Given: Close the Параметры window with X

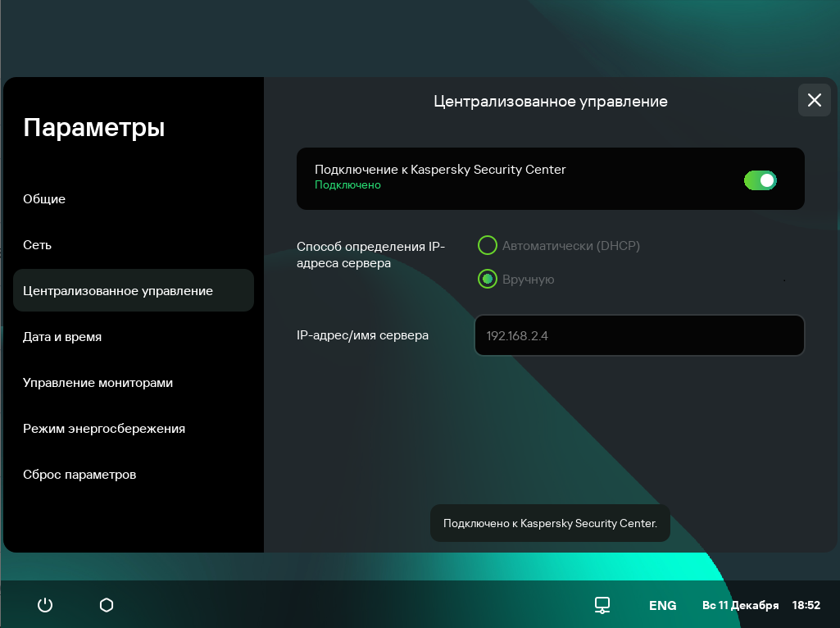Looking at the screenshot, I should point(815,100).
